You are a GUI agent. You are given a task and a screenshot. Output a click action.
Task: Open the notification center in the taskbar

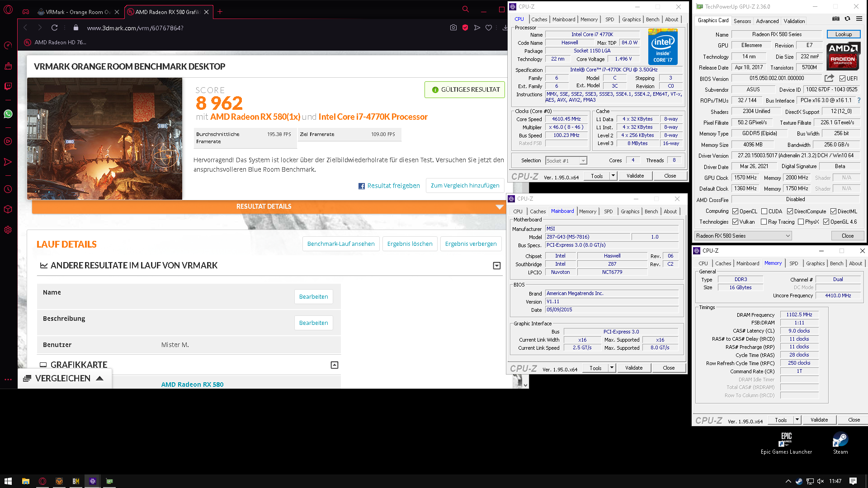(x=853, y=481)
